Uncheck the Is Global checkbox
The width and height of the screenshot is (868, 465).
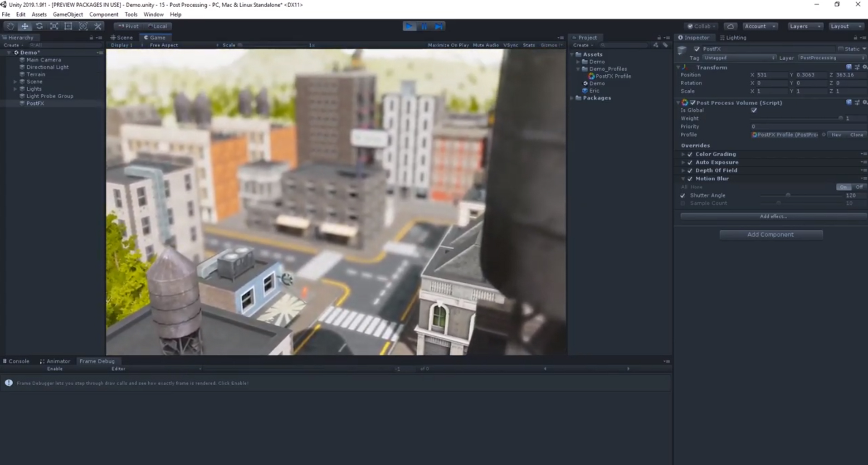pos(754,110)
